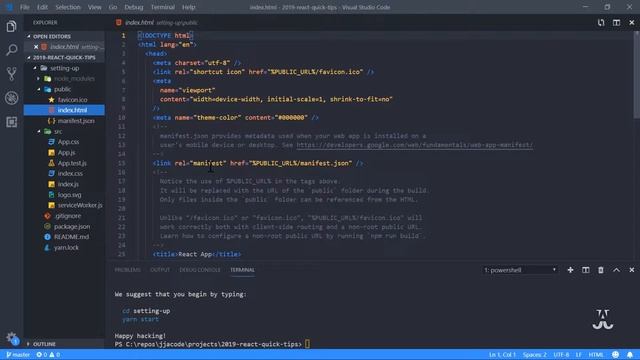Split the editor to the right
Image resolution: width=640 pixels, height=360 pixels.
[x=616, y=22]
